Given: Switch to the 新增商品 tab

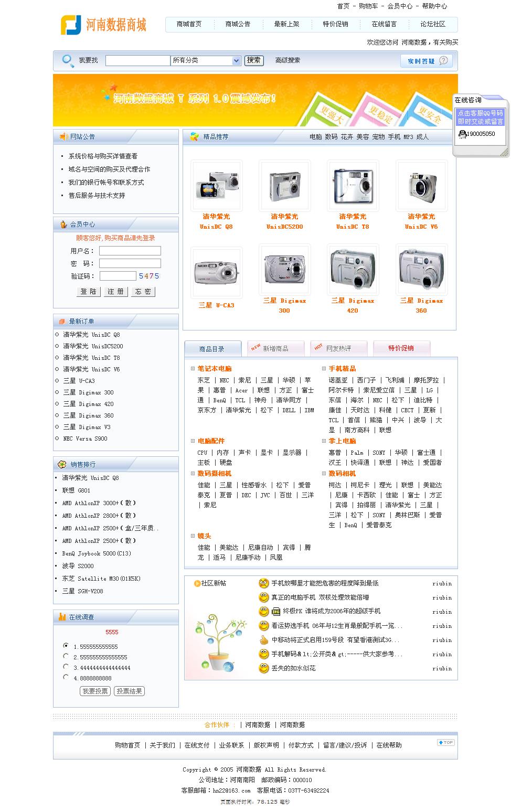Looking at the screenshot, I should (x=275, y=349).
